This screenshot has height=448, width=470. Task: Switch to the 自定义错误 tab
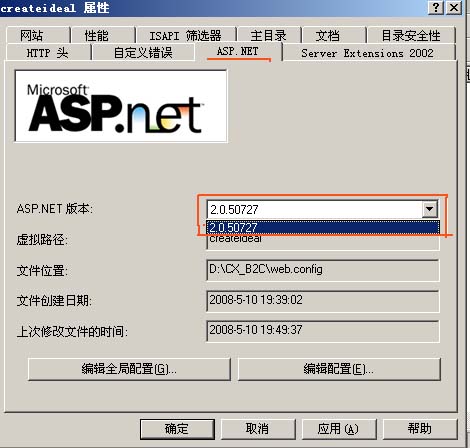[x=143, y=53]
